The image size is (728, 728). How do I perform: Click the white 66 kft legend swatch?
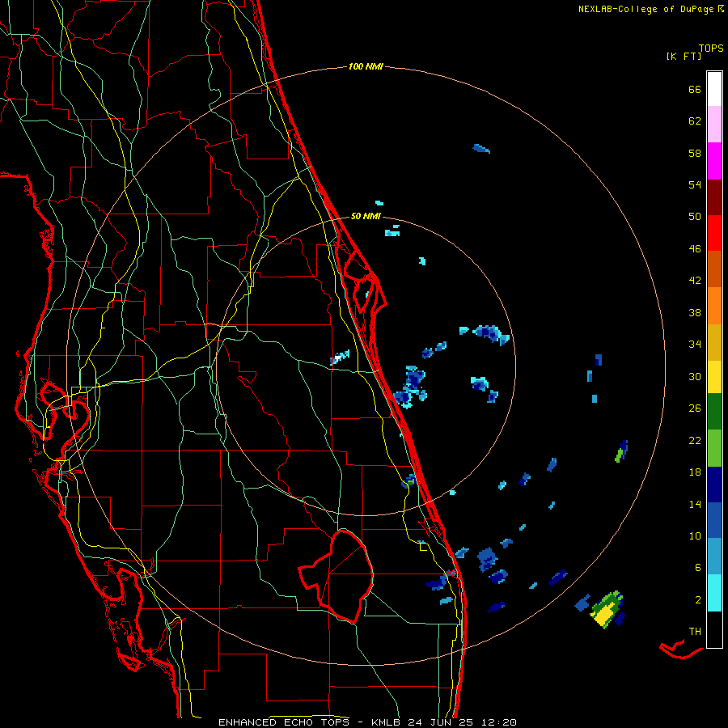pos(714,89)
